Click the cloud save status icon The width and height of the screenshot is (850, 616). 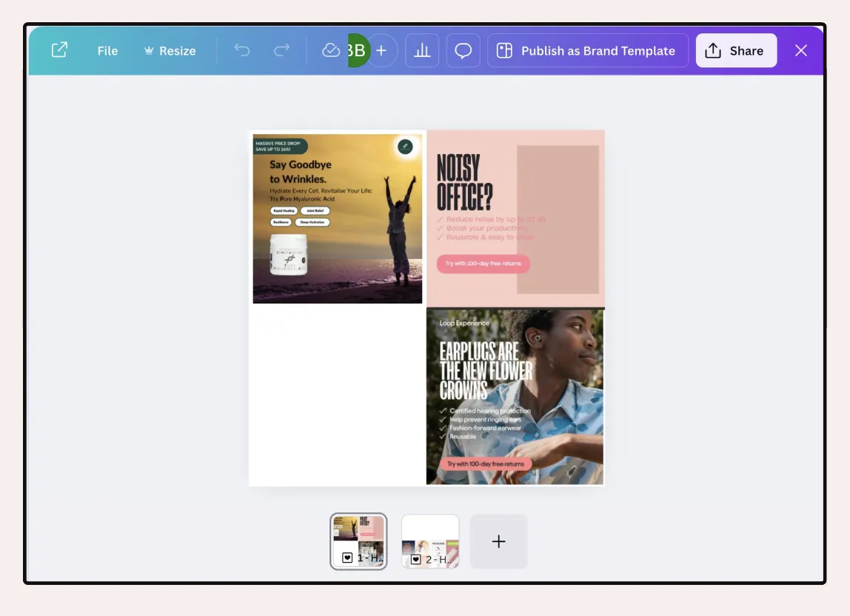pos(331,50)
